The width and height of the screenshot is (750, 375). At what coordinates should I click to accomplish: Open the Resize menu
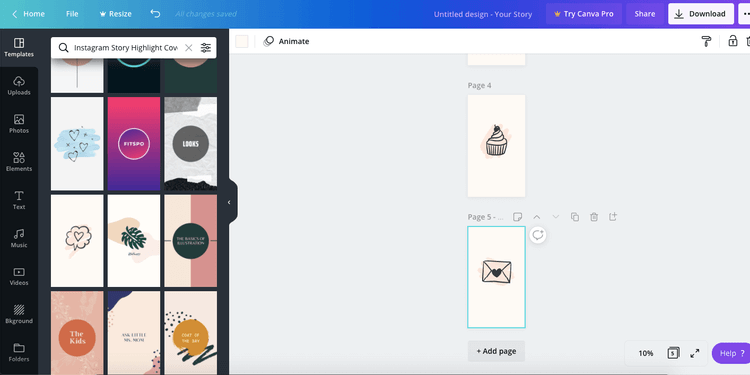click(115, 14)
